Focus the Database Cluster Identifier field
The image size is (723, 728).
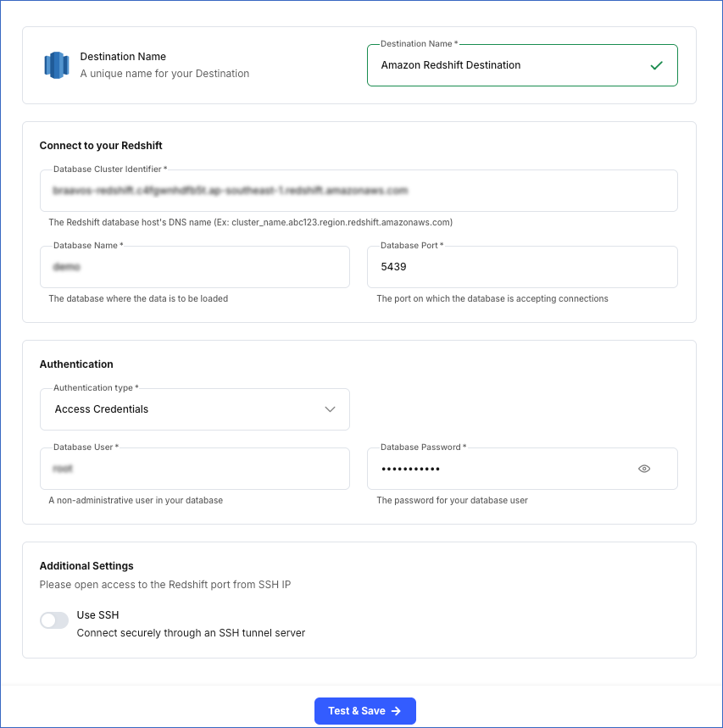(359, 191)
